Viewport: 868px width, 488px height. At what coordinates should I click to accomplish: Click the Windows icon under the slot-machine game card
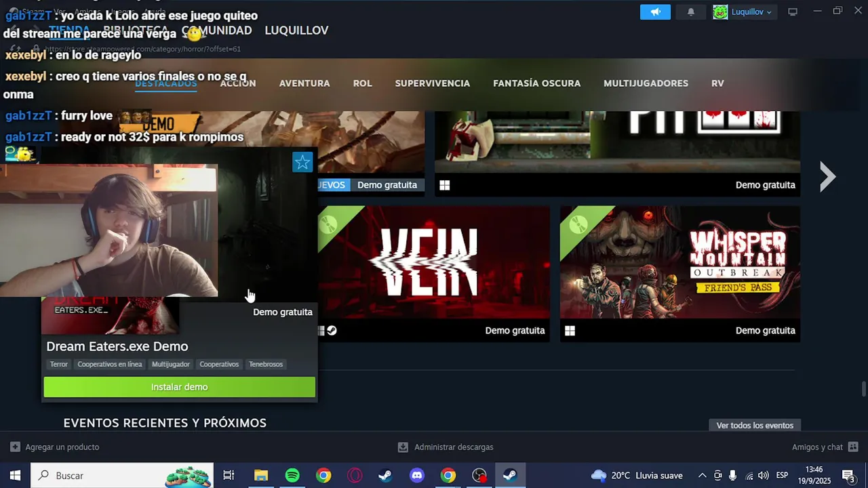[445, 185]
